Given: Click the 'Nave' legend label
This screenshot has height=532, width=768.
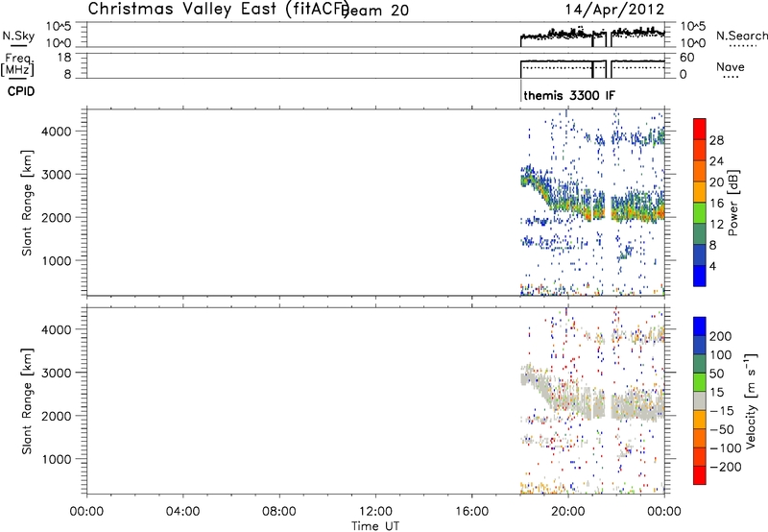Looking at the screenshot, I should point(730,67).
